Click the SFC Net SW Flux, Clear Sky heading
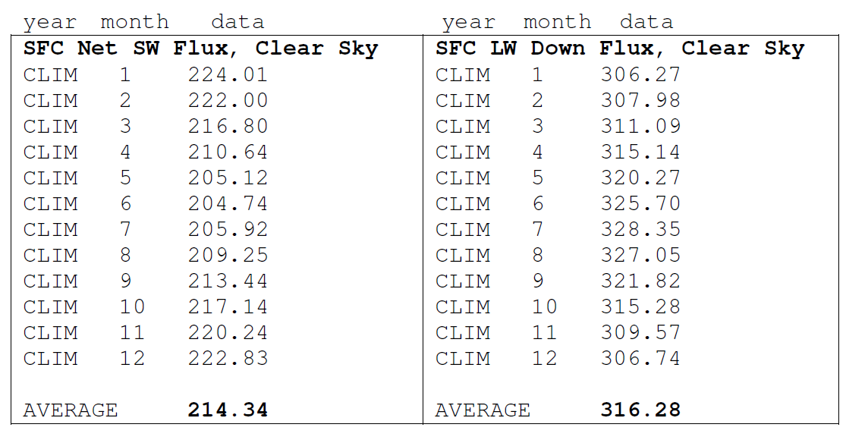 (x=200, y=49)
